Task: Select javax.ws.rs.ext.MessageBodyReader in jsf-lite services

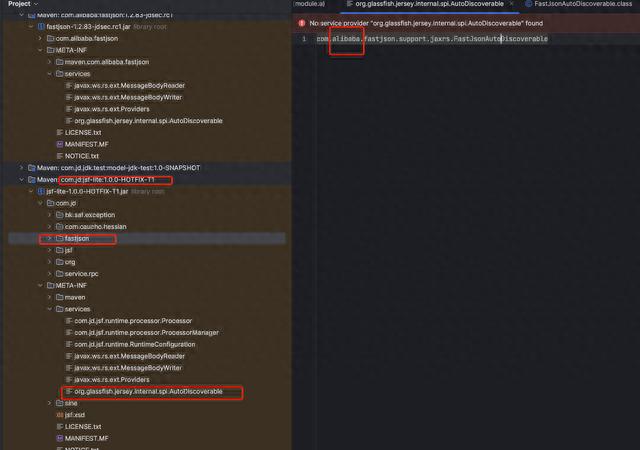Action: point(129,356)
